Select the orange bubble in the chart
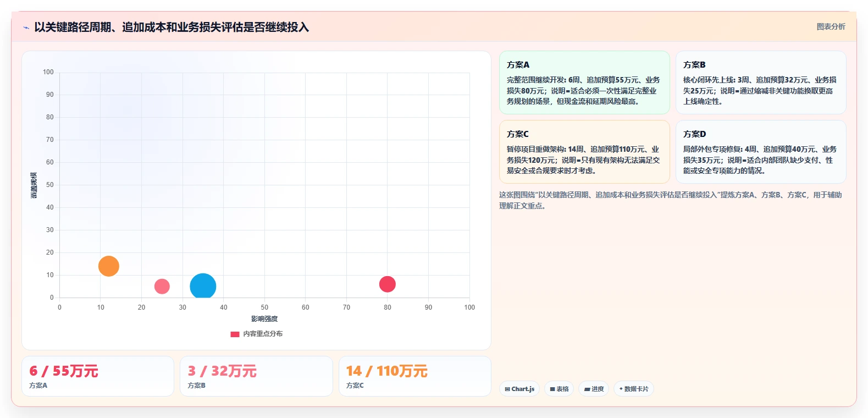Screen dimensions: 868x418 [x=109, y=266]
